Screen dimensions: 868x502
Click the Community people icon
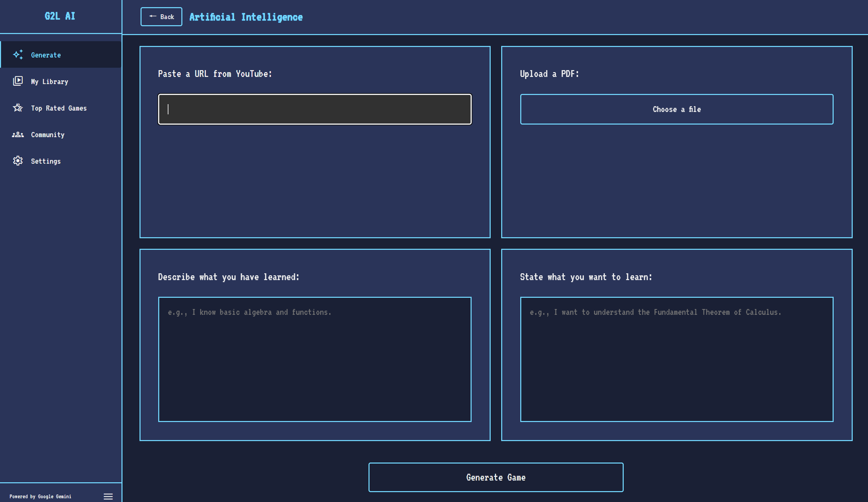pyautogui.click(x=18, y=135)
